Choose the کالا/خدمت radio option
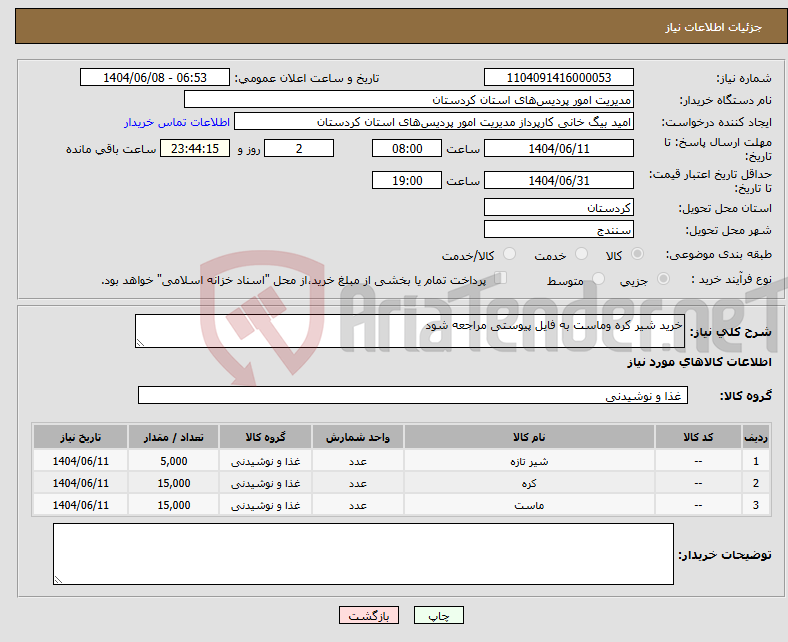 coord(509,255)
